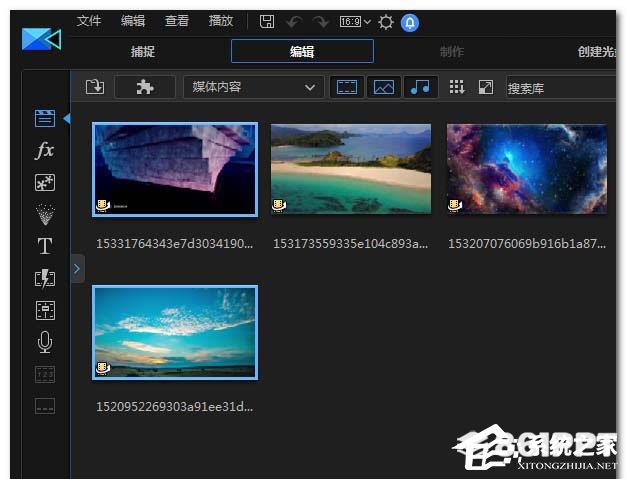Open the Voice-Over microphone icon
The width and height of the screenshot is (627, 479).
(x=45, y=342)
